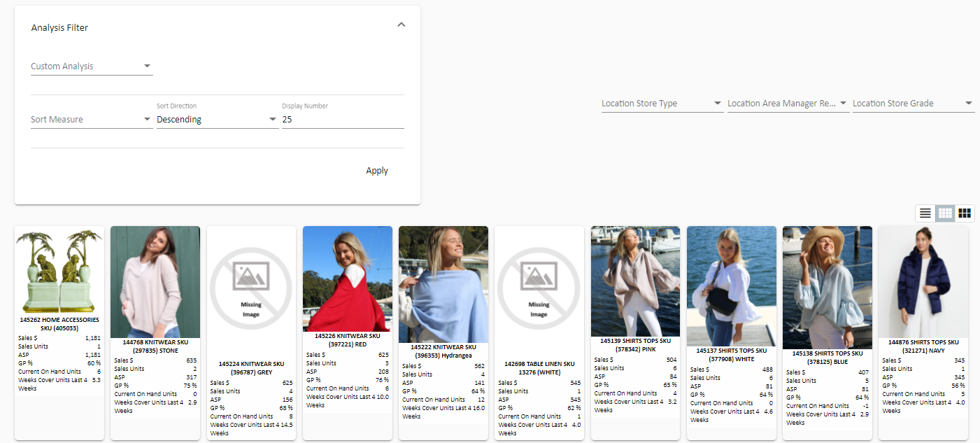Open the Navy shirts tops product image
The height and width of the screenshot is (443, 980).
click(923, 281)
